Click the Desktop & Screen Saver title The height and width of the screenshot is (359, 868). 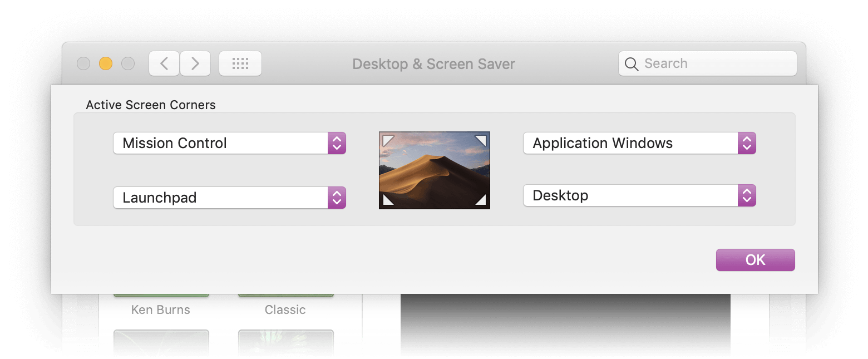point(434,64)
